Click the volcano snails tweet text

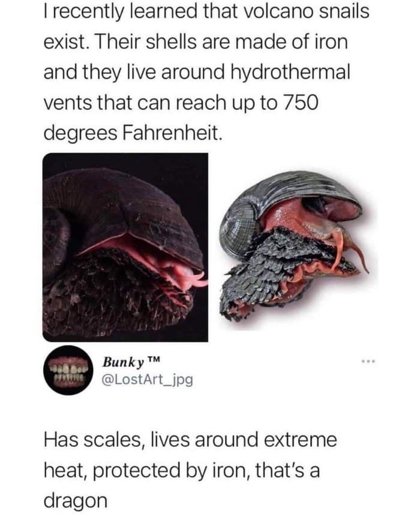(x=206, y=71)
